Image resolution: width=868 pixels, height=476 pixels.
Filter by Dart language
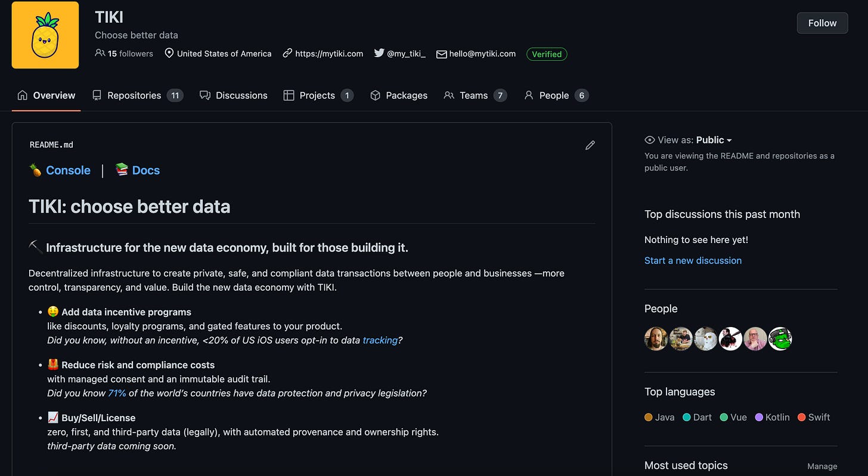tap(697, 418)
